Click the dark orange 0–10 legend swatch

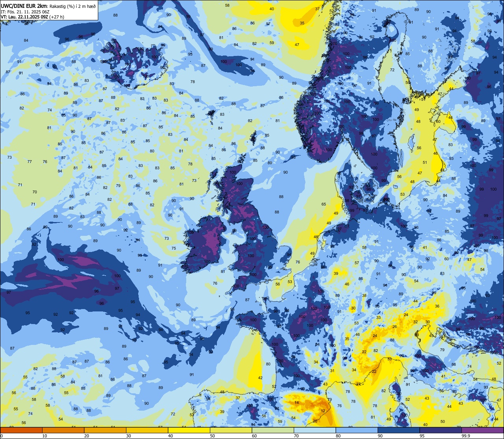point(21,430)
